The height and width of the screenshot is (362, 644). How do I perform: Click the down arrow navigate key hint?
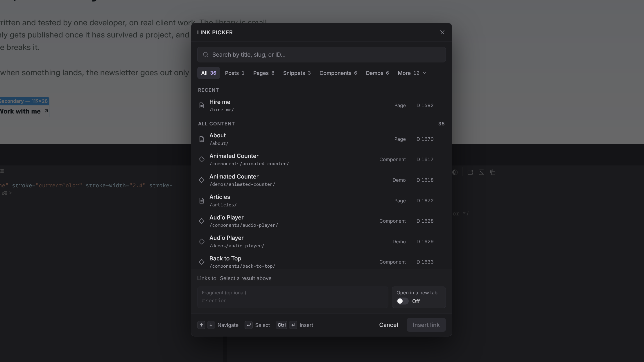(211, 325)
